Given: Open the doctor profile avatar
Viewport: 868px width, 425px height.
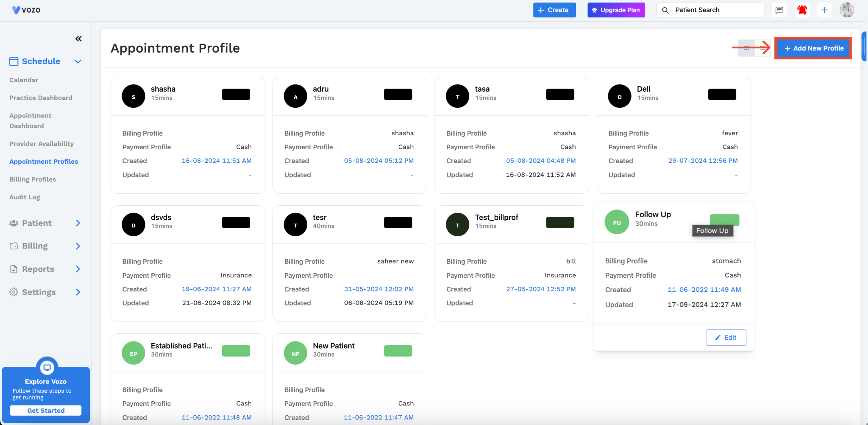Looking at the screenshot, I should pyautogui.click(x=847, y=10).
